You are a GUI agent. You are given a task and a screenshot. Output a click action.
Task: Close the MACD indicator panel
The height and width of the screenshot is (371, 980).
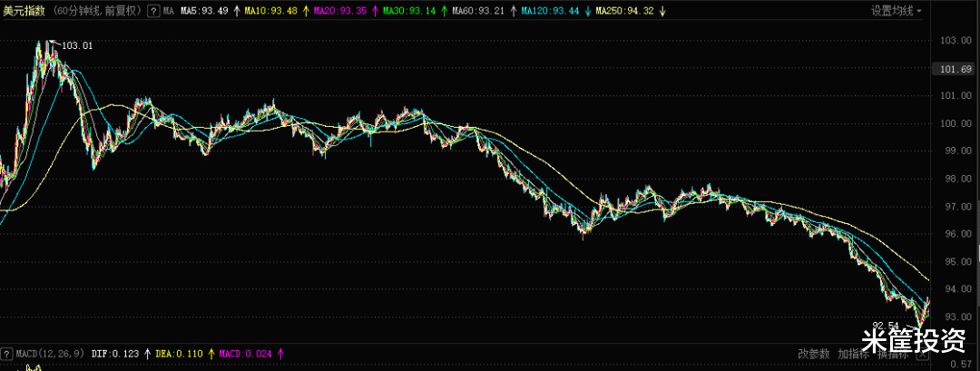tap(922, 354)
